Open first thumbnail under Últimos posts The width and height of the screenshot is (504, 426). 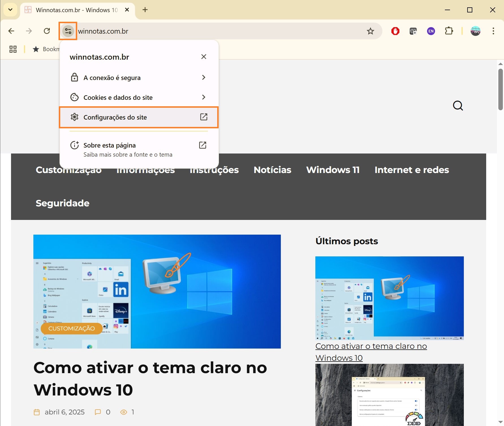389,298
